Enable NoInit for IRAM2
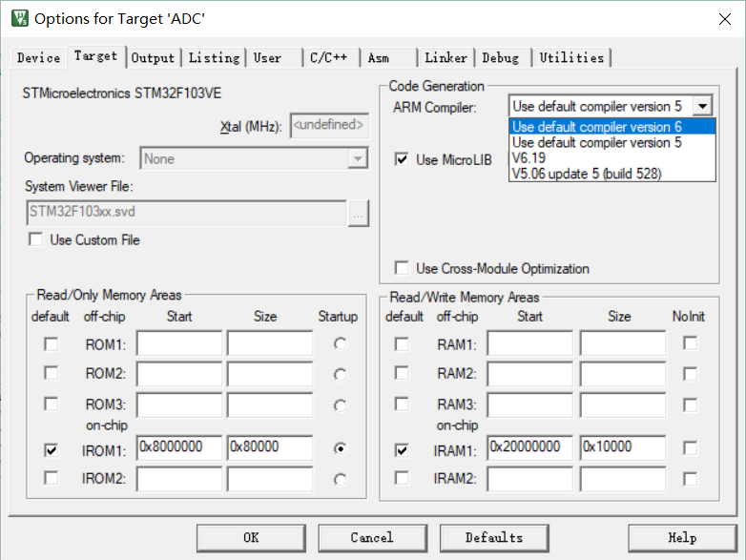Screen dimensions: 746x560 (x=691, y=479)
